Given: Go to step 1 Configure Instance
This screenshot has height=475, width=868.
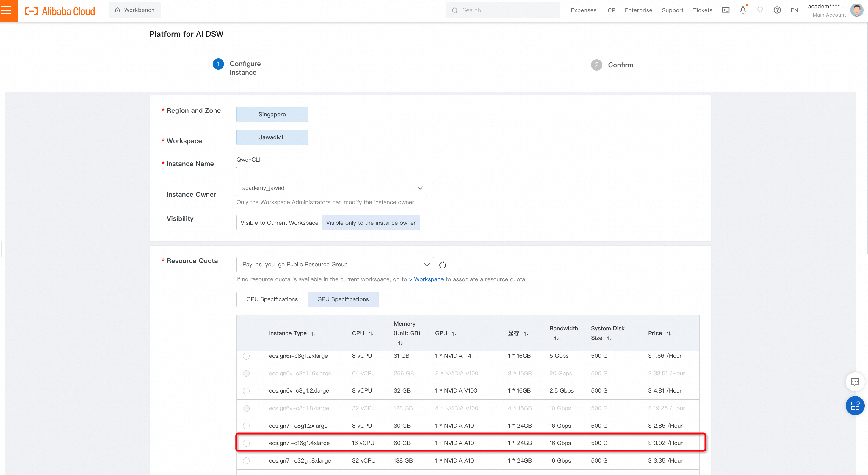Looking at the screenshot, I should point(236,68).
